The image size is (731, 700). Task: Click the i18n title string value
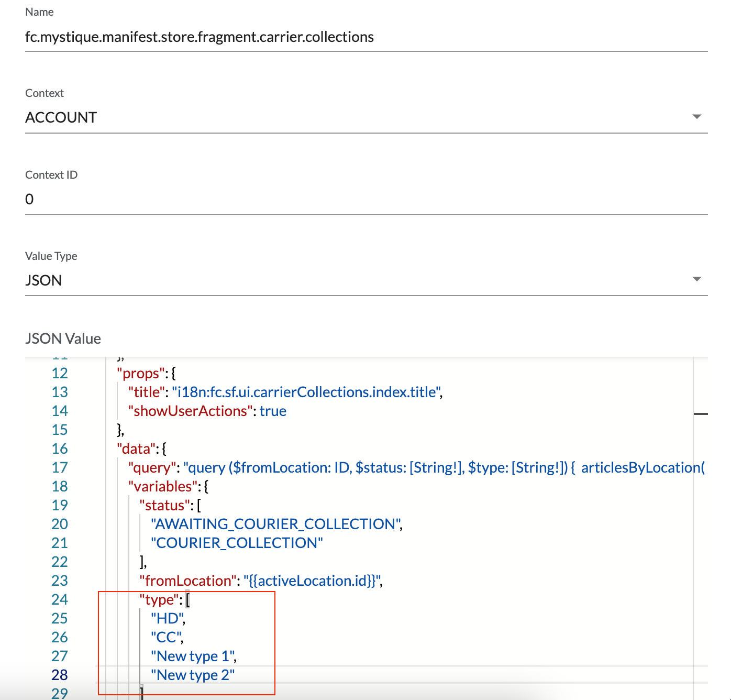[306, 392]
